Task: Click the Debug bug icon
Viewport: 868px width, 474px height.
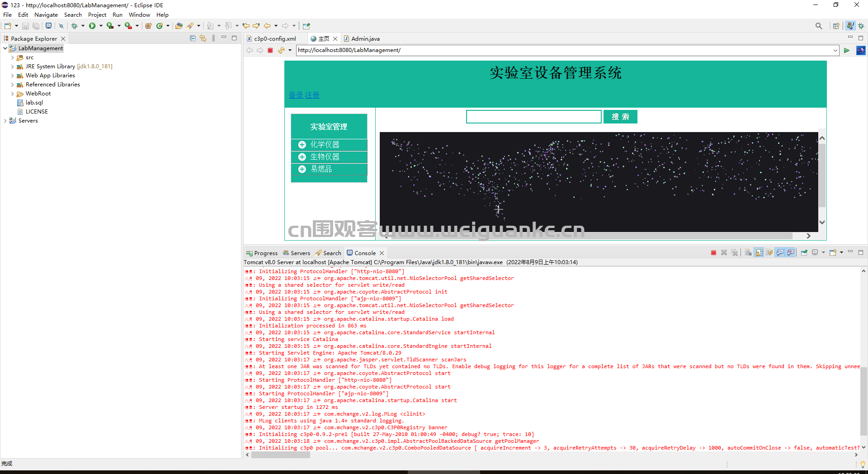Action: (74, 26)
